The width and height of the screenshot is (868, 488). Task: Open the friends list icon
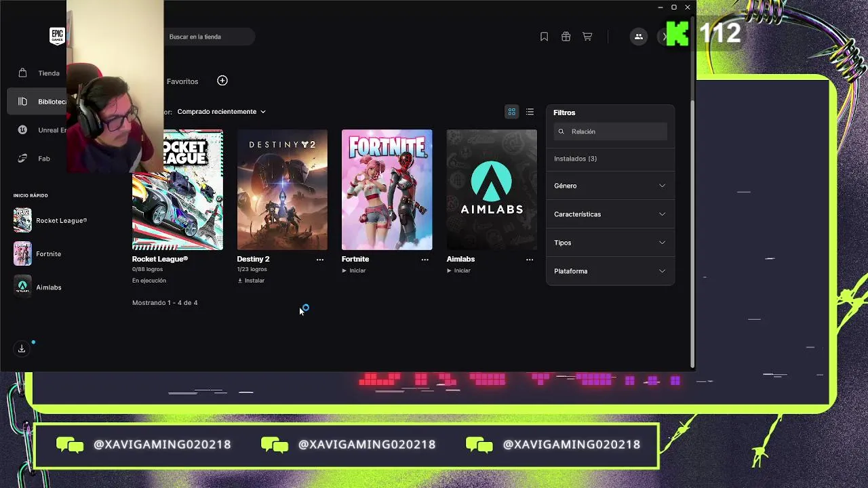pyautogui.click(x=638, y=37)
